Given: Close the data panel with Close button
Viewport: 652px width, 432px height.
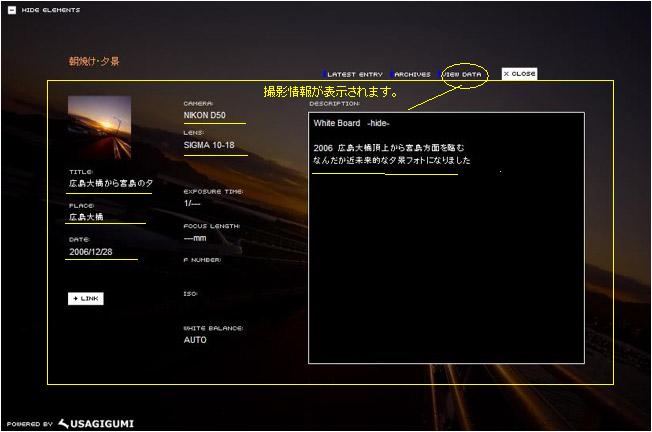Looking at the screenshot, I should pos(519,74).
